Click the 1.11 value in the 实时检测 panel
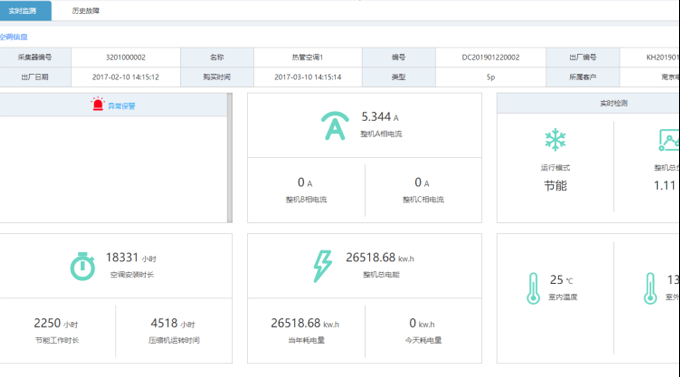The image size is (680, 377). [664, 186]
